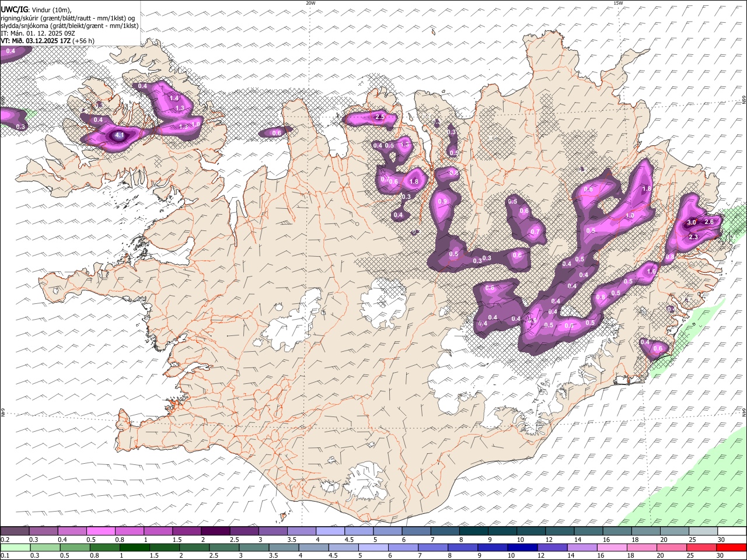The image size is (747, 560).
Task: Select the dark green swatch between 1 and 1.5
Action: point(134,547)
